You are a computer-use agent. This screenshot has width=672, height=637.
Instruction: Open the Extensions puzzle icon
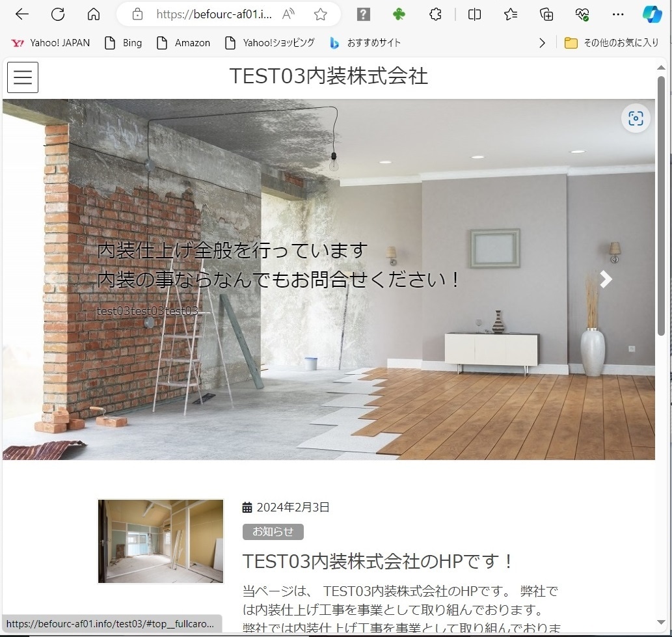pos(435,14)
